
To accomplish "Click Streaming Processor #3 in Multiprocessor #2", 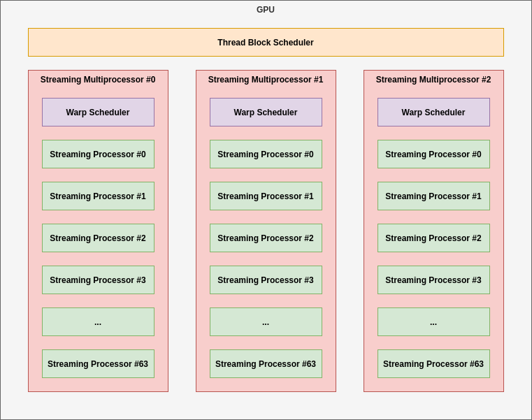I will (x=433, y=280).
